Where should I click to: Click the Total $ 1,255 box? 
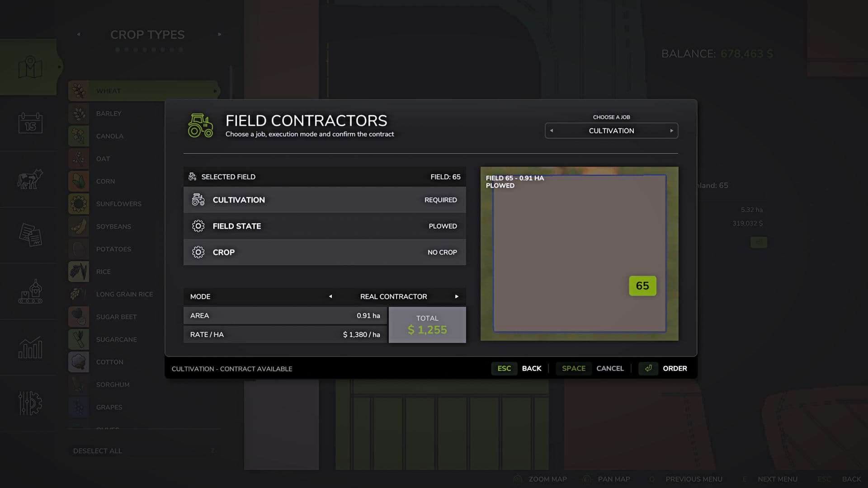(x=427, y=325)
